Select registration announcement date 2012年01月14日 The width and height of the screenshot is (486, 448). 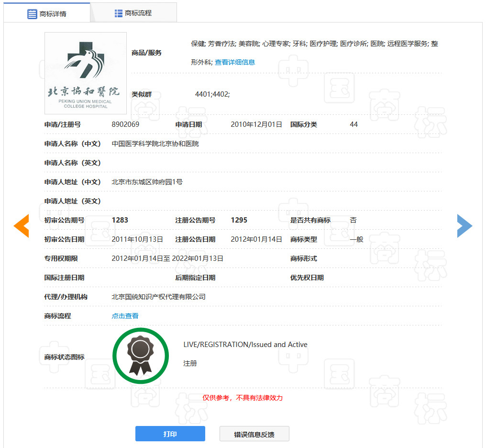coord(256,239)
